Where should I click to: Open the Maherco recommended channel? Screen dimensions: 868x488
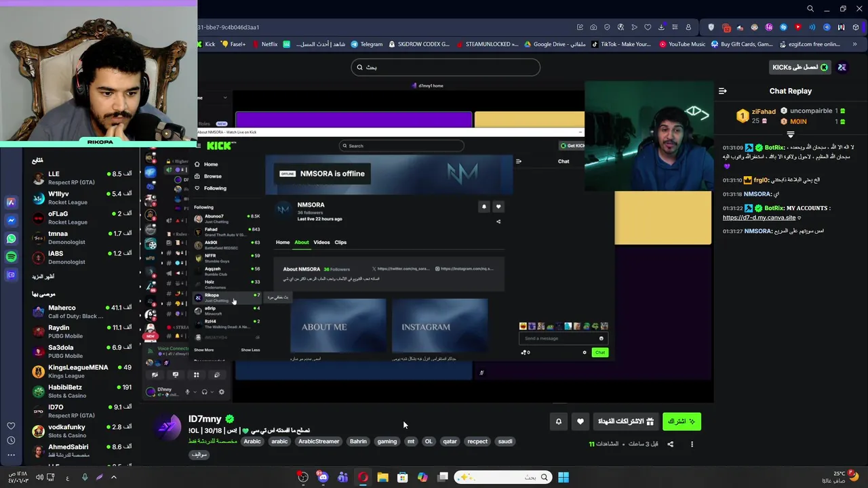[82, 312]
